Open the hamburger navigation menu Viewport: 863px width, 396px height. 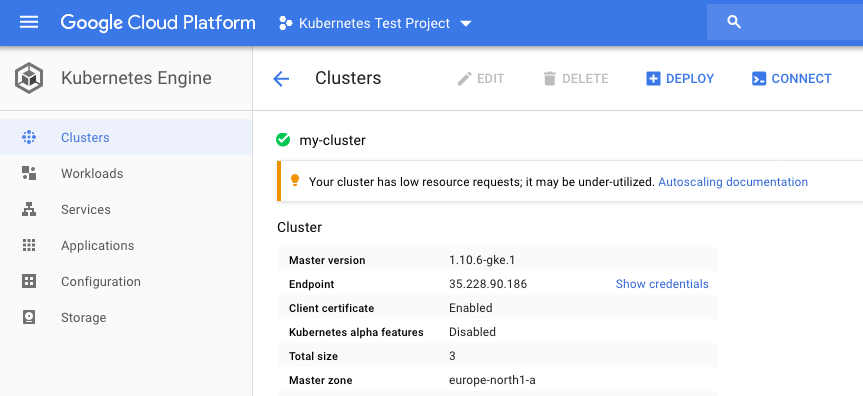[x=29, y=23]
